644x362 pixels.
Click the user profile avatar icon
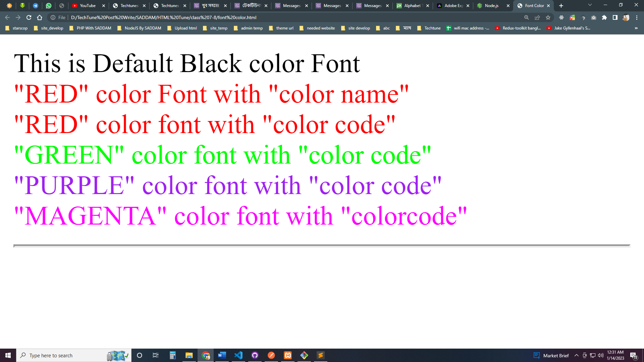(x=626, y=17)
